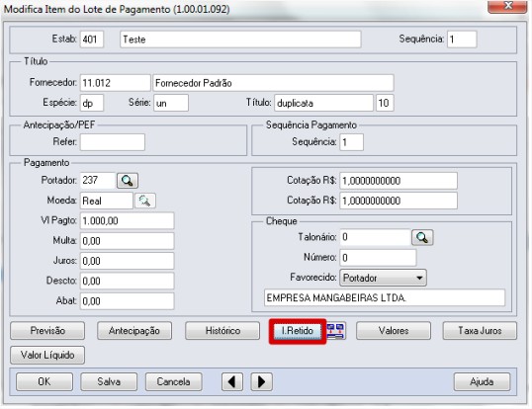This screenshot has height=409, width=532.
Task: Click the Valor Líquido button
Action: pos(47,355)
